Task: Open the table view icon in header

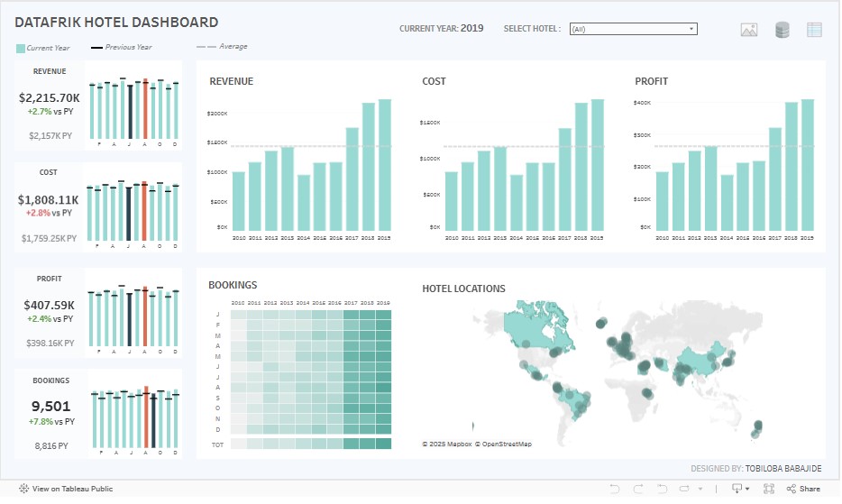Action: (x=814, y=30)
